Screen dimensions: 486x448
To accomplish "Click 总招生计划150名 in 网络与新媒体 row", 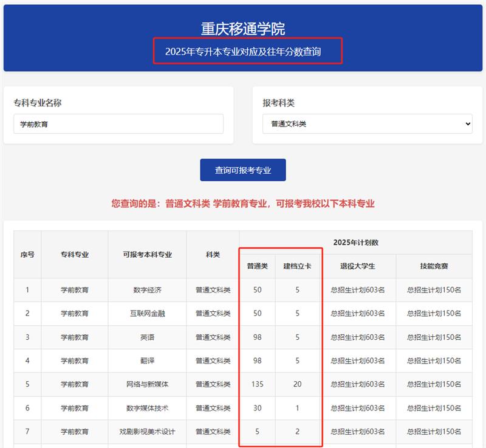I will tap(434, 384).
